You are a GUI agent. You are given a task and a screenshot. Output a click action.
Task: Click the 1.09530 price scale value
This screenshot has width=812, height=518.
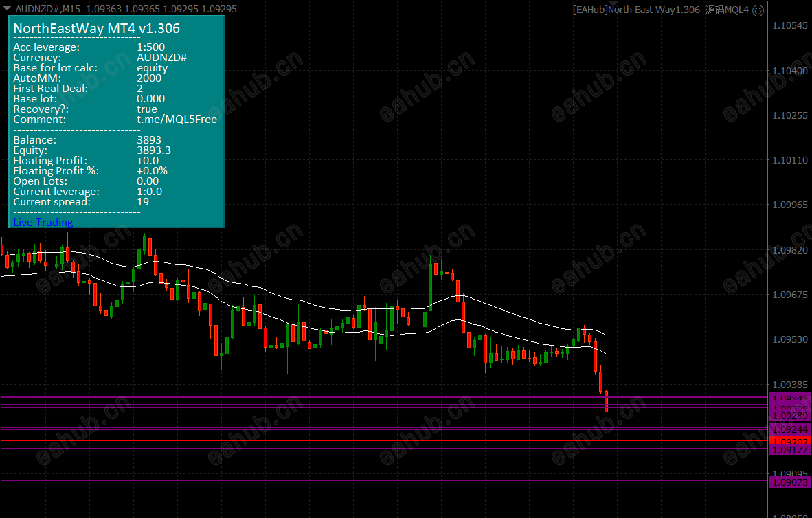pyautogui.click(x=790, y=339)
